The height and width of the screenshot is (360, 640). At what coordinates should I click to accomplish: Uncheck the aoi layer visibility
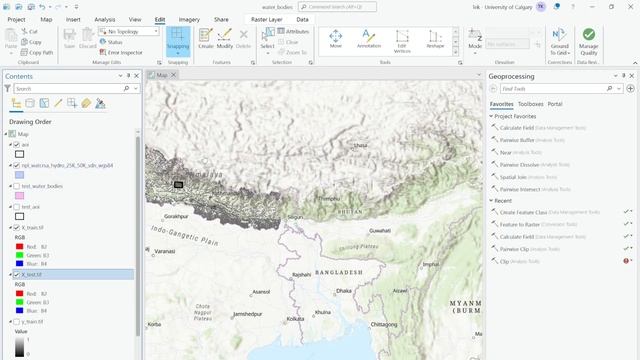17,144
